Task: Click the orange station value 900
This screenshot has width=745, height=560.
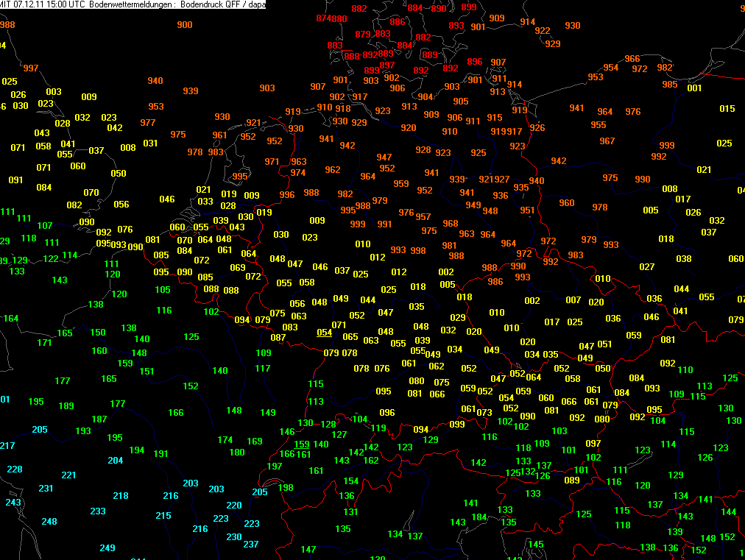Action: tap(185, 25)
